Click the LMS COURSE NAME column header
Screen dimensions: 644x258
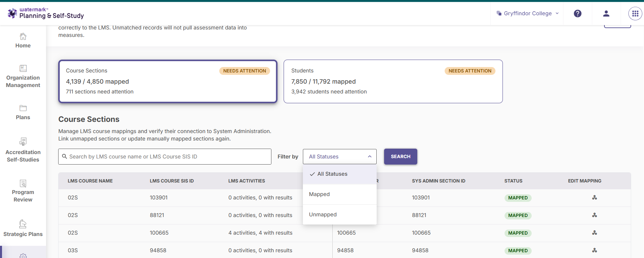[x=90, y=181]
